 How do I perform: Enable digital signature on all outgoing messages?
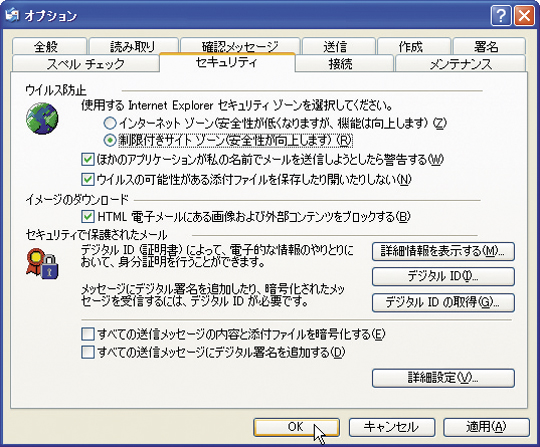[x=87, y=352]
